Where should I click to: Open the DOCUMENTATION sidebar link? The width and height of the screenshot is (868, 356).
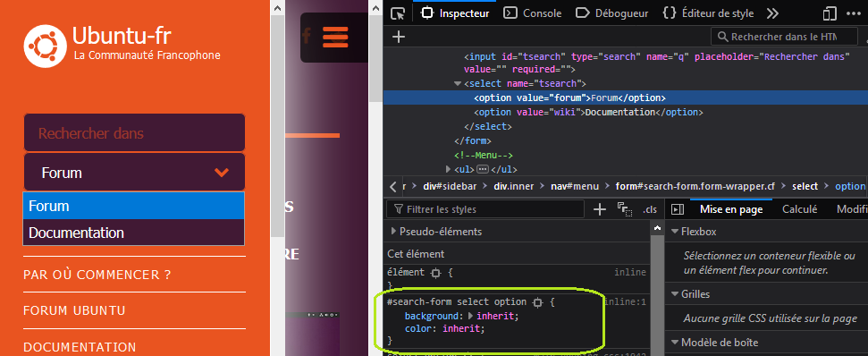click(80, 347)
